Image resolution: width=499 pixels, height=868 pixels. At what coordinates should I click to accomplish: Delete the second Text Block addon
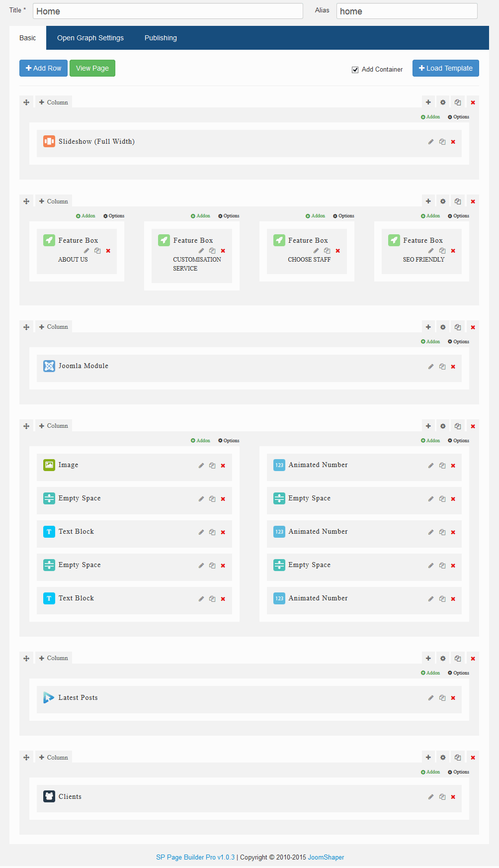click(x=223, y=599)
